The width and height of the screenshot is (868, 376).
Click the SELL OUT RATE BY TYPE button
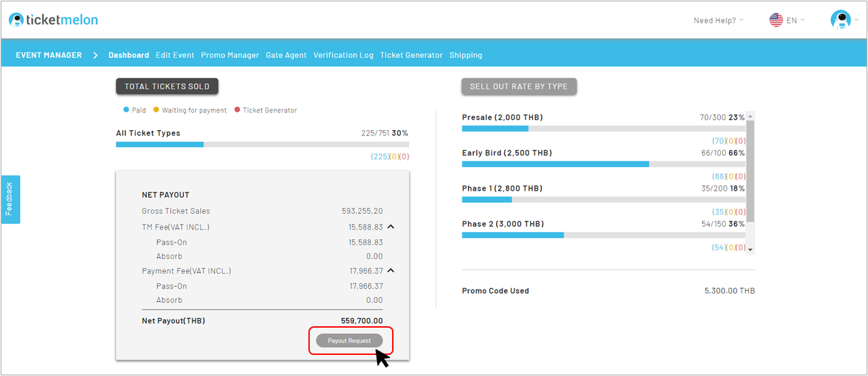click(519, 87)
